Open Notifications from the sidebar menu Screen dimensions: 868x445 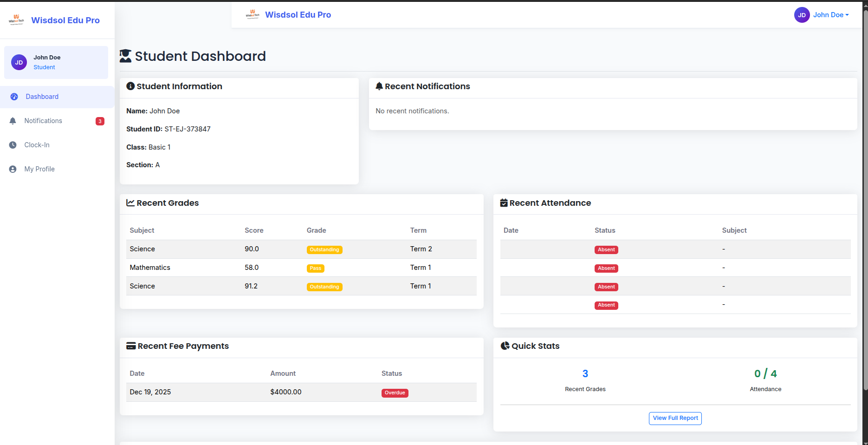click(x=43, y=121)
